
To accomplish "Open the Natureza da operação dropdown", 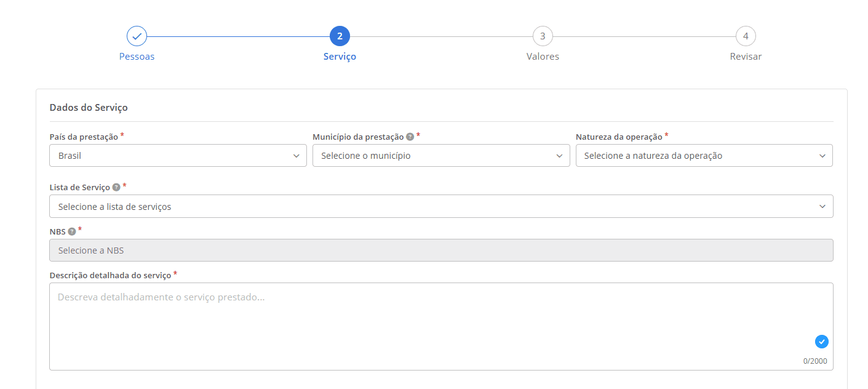I will (x=704, y=156).
